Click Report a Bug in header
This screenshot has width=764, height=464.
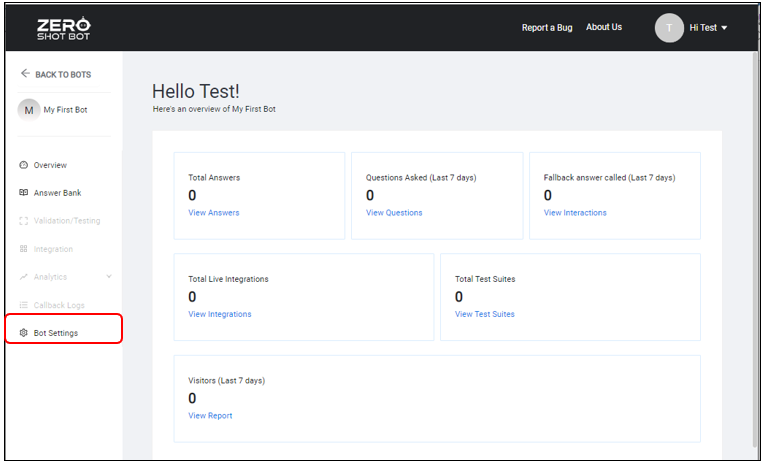[547, 28]
